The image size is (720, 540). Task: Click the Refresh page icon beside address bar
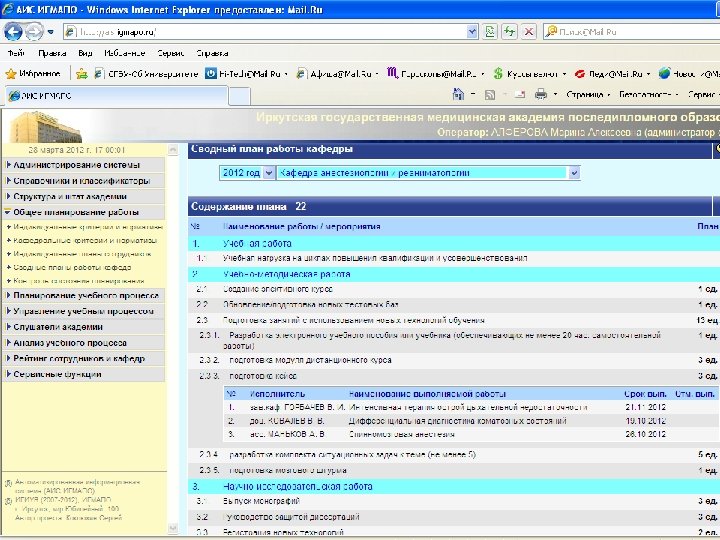[511, 32]
